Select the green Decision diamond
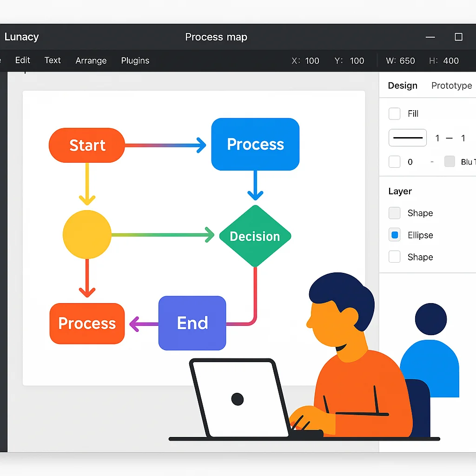This screenshot has width=476, height=476. coord(255,236)
